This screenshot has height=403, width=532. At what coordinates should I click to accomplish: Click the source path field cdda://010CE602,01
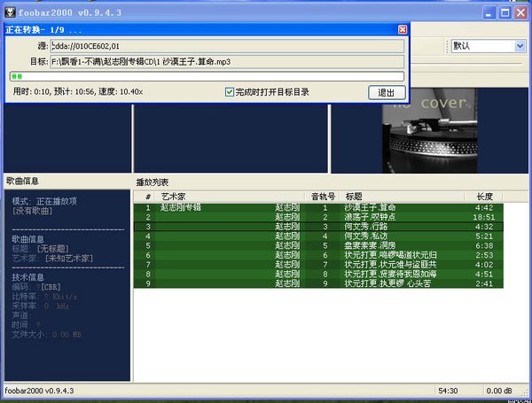click(x=227, y=46)
